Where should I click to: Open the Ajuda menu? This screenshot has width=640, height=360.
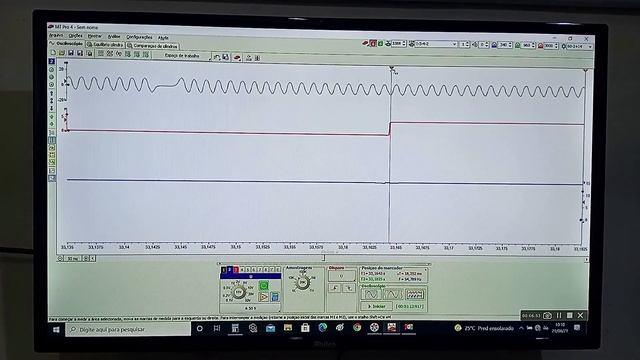click(x=163, y=38)
